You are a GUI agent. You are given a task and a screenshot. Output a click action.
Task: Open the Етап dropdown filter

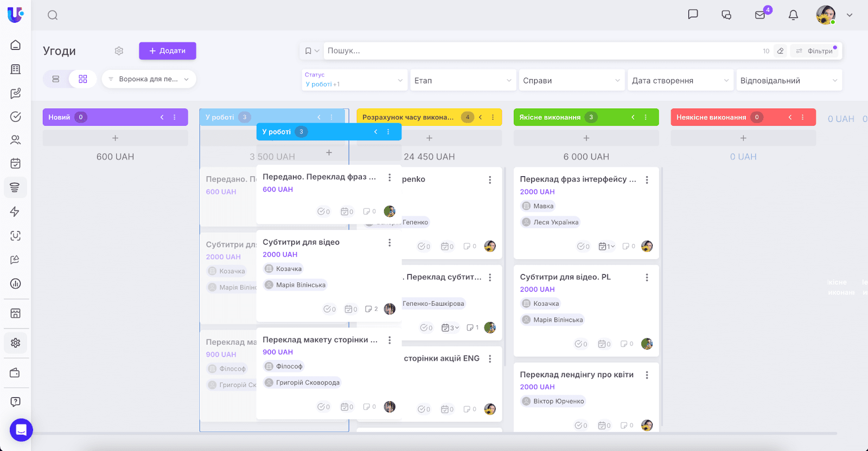coord(463,80)
